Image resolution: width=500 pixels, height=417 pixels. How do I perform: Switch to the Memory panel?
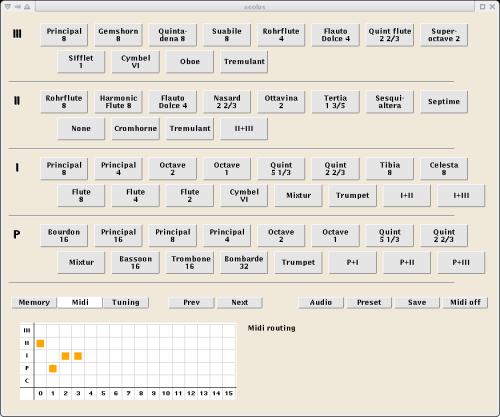click(34, 303)
